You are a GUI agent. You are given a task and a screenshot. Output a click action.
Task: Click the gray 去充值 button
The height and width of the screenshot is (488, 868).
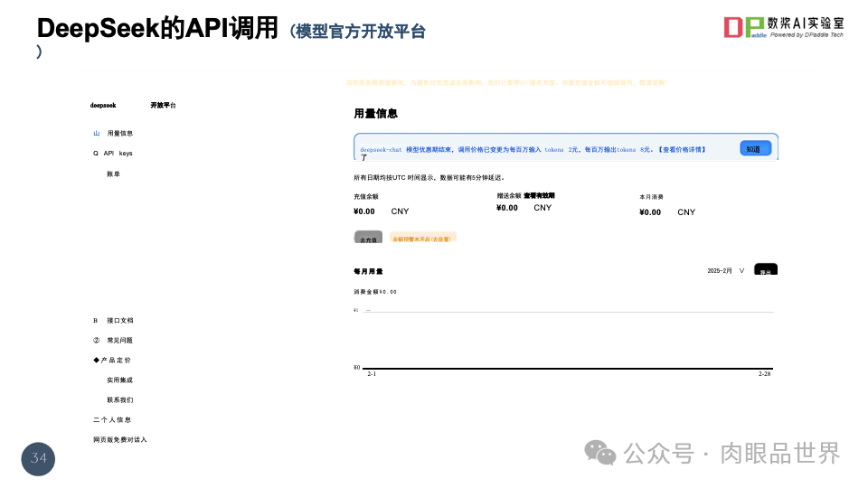click(x=368, y=238)
